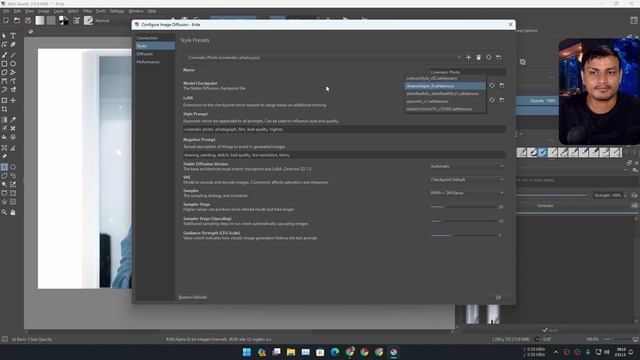640x360 pixels.
Task: Choose the epicomic checkpoint in list
Action: pos(445,101)
